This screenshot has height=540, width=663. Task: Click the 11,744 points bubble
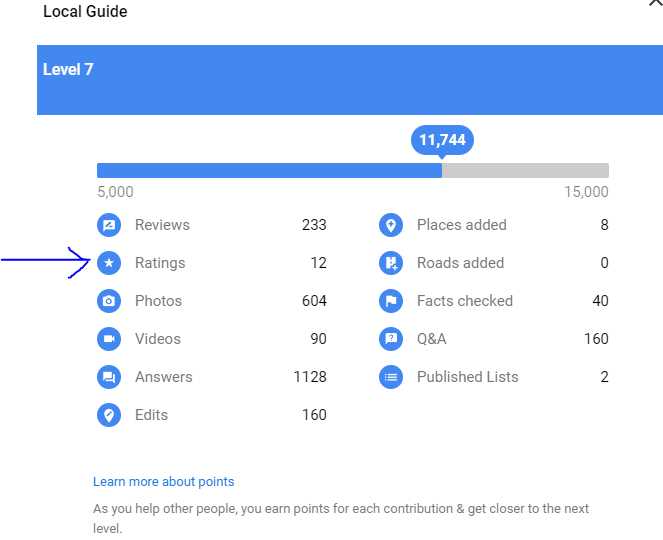pos(442,140)
